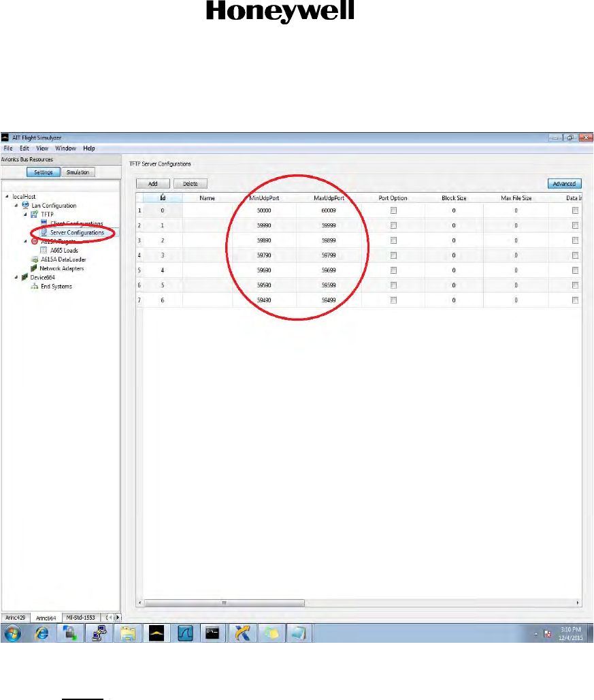The width and height of the screenshot is (594, 700).
Task: Collapse the TFTP node arrow
Action: click(x=25, y=214)
